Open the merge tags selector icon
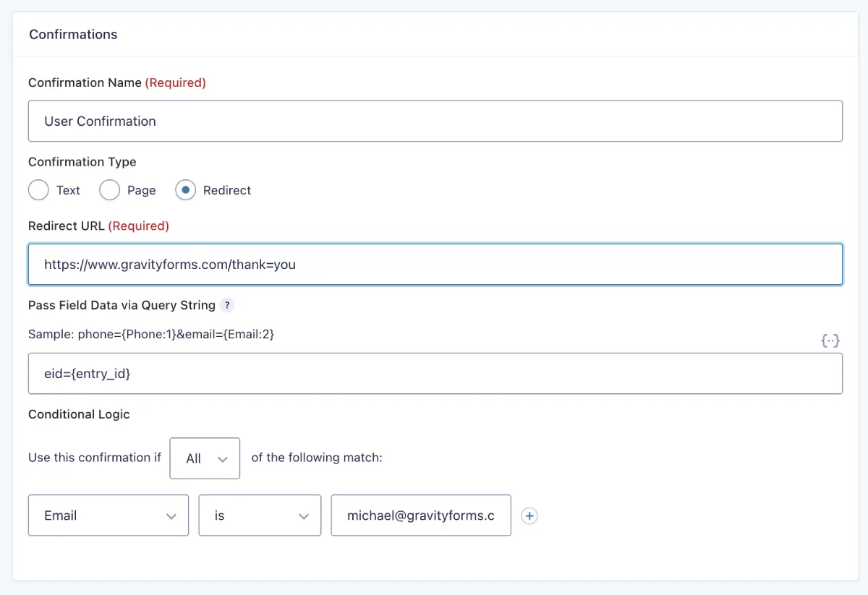This screenshot has height=595, width=868. pos(830,341)
